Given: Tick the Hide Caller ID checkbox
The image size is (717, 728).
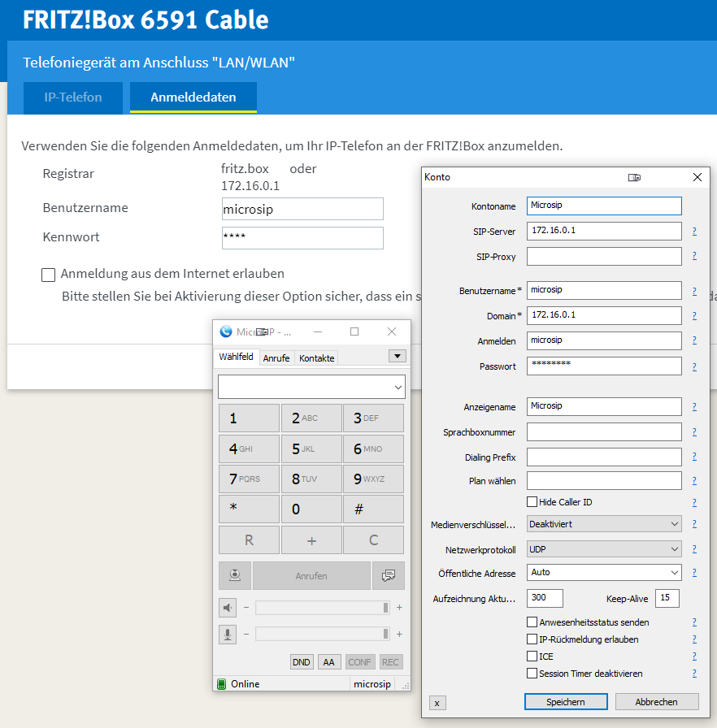Looking at the screenshot, I should tap(532, 502).
